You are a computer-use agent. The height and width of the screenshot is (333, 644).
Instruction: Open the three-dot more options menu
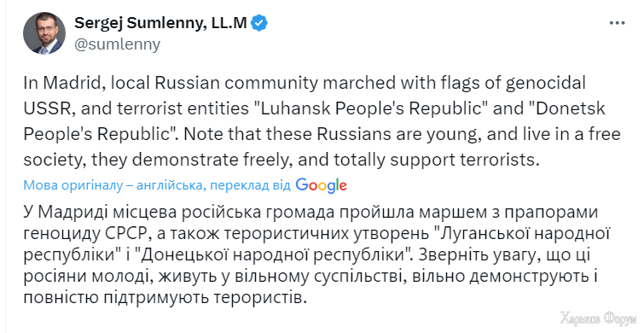click(617, 23)
